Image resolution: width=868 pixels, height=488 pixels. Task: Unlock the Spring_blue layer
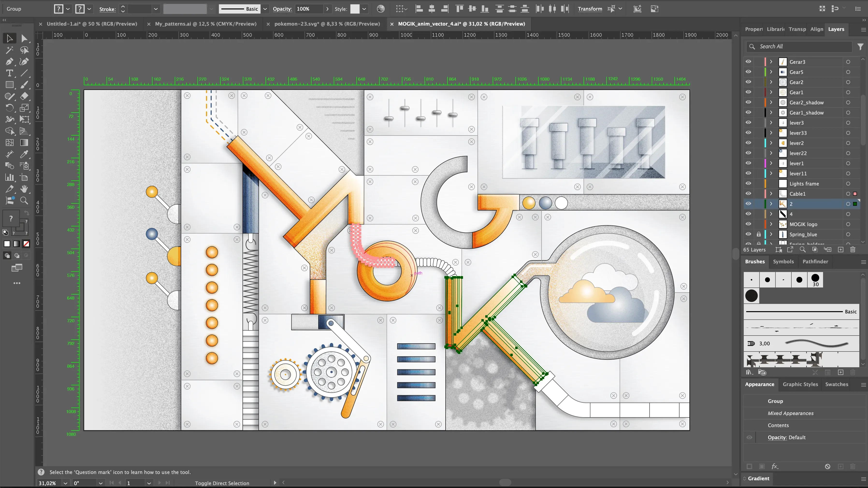pyautogui.click(x=759, y=234)
